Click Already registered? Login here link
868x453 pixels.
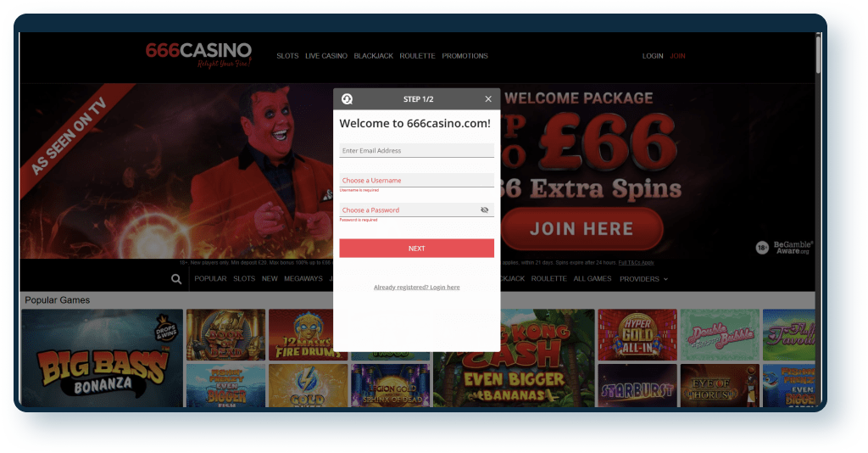coord(416,287)
